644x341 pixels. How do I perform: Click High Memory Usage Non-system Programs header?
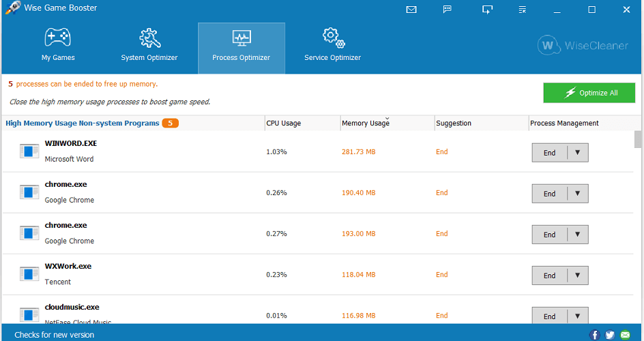[82, 123]
